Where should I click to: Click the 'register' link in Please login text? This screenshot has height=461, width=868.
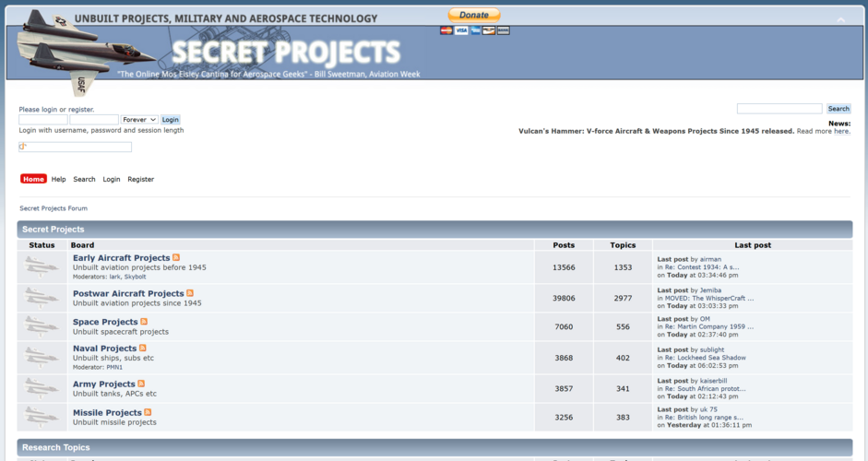[81, 110]
